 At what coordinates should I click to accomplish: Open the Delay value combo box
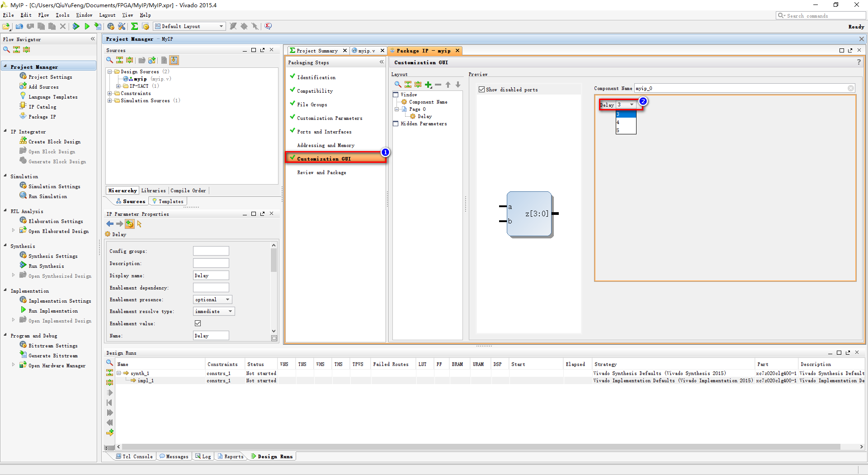[x=626, y=105]
